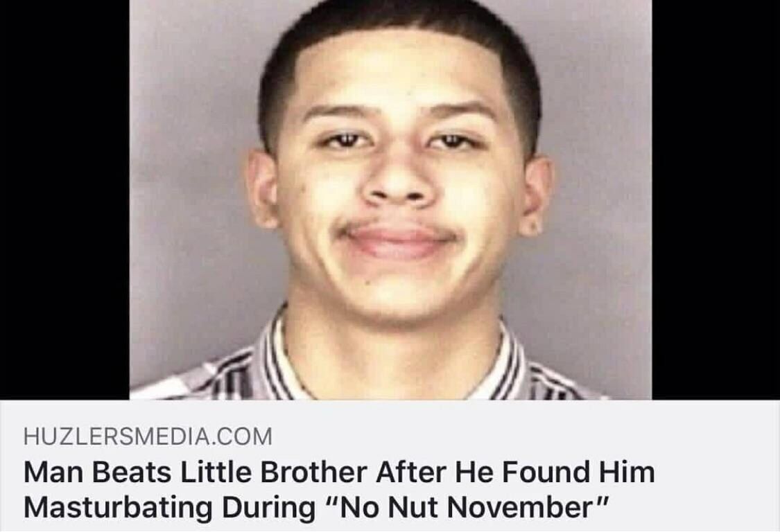780x532 pixels.
Task: Click the words "Found Him" in the headline
Action: [578, 471]
